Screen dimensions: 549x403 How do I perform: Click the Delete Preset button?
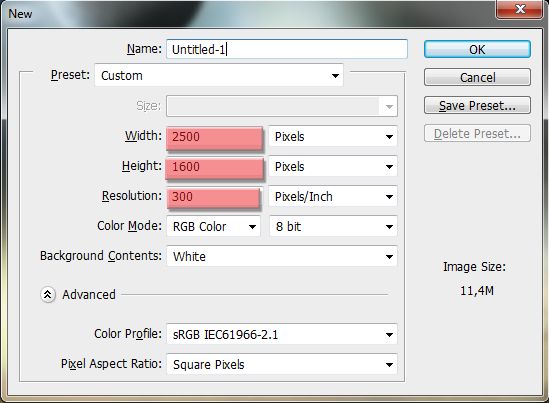[x=477, y=133]
